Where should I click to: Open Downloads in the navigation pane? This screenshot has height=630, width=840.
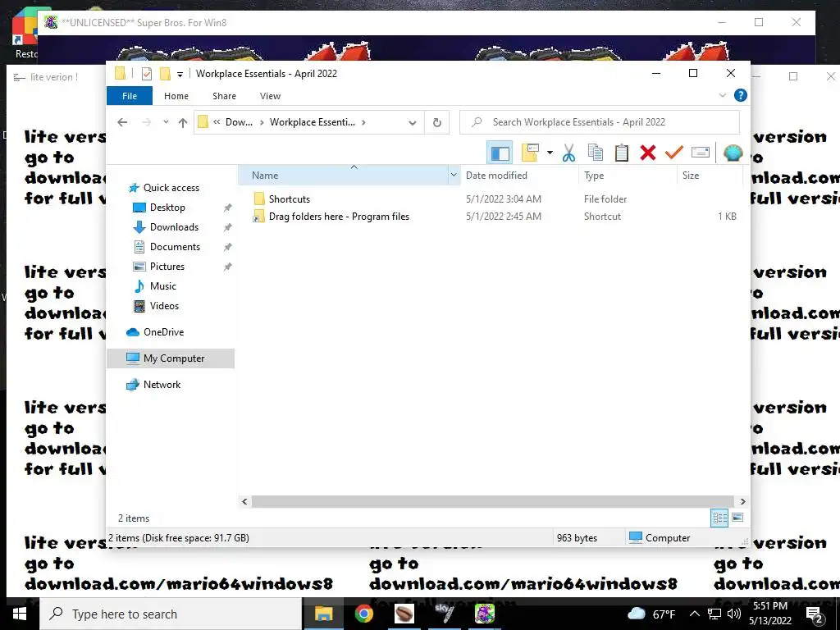point(174,227)
